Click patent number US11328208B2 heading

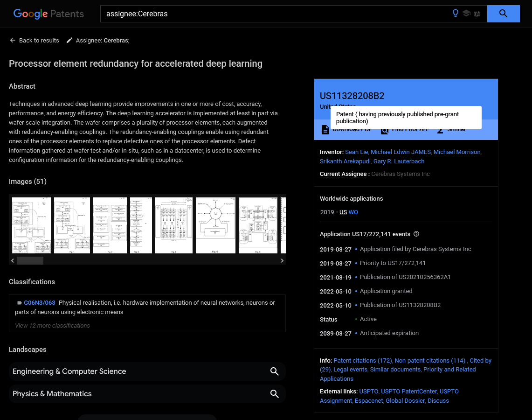(352, 96)
